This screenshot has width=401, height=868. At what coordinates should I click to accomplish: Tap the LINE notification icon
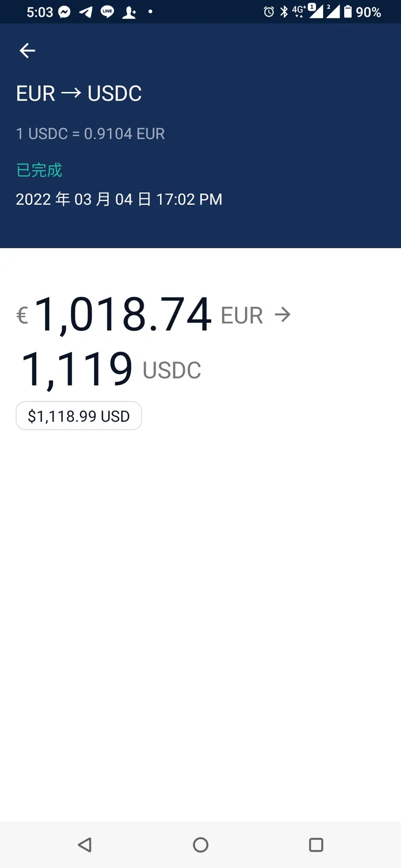[107, 12]
